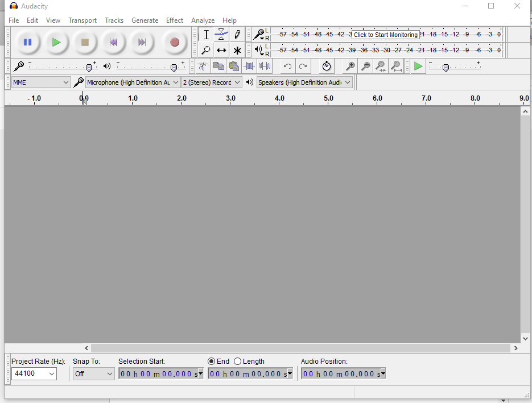Open the Transport menu

82,20
